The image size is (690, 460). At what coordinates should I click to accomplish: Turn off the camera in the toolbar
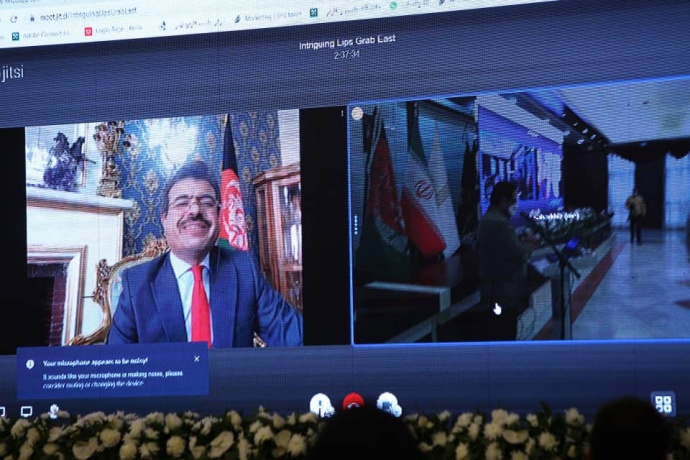[x=388, y=403]
